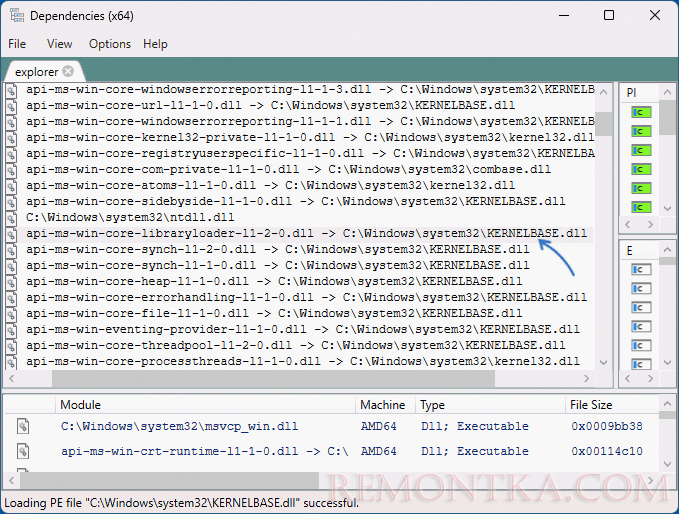Click file icon beside msvcp_win.dll module
This screenshot has height=514, width=679.
(x=23, y=426)
